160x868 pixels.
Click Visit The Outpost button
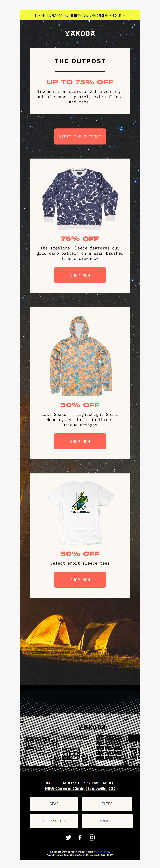point(80,136)
